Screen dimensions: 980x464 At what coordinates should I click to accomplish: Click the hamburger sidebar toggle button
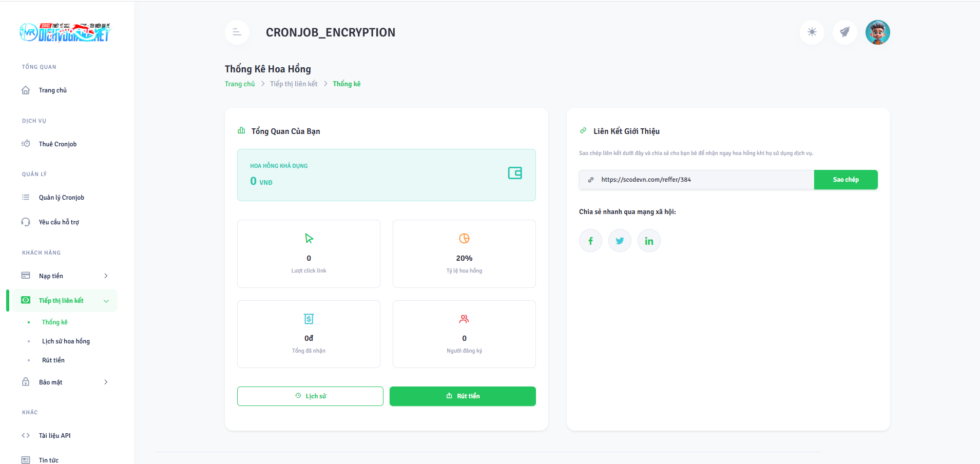tap(237, 32)
